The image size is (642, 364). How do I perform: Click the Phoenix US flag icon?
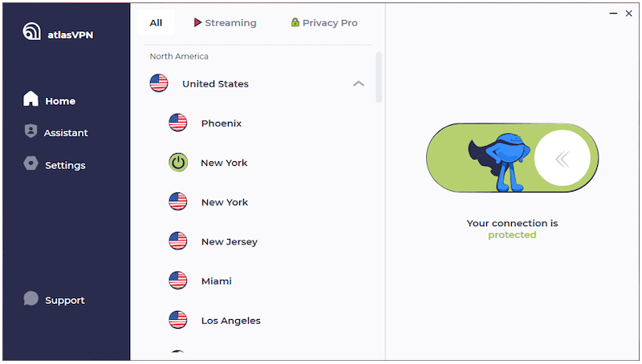coord(178,123)
